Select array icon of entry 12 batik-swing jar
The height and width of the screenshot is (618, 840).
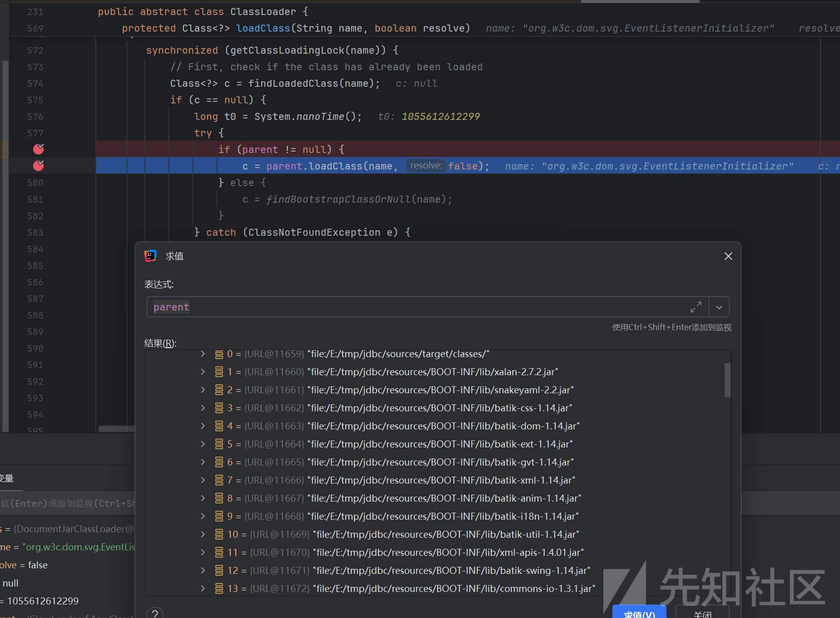tap(219, 570)
